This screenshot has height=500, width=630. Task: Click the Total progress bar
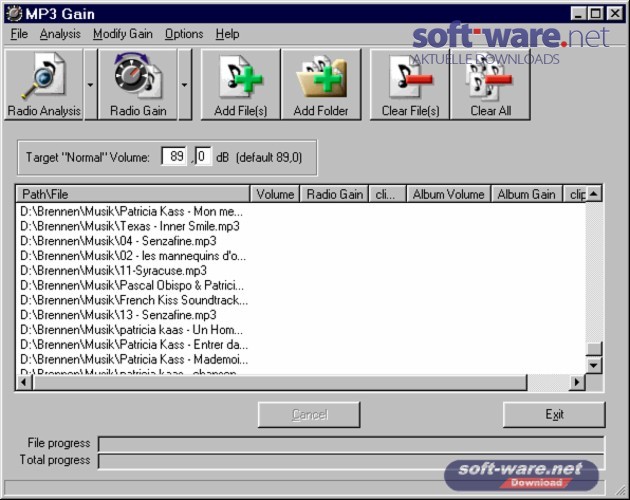(x=351, y=461)
